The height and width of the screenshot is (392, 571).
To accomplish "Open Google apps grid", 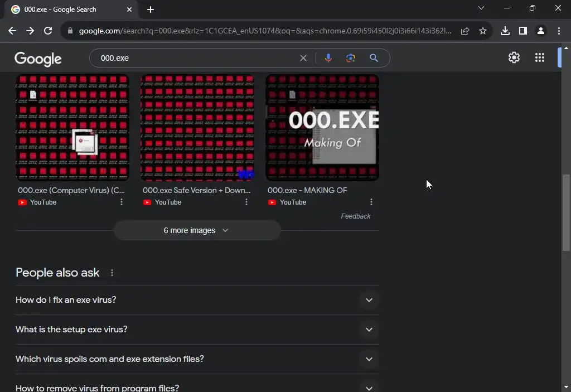I will point(540,57).
